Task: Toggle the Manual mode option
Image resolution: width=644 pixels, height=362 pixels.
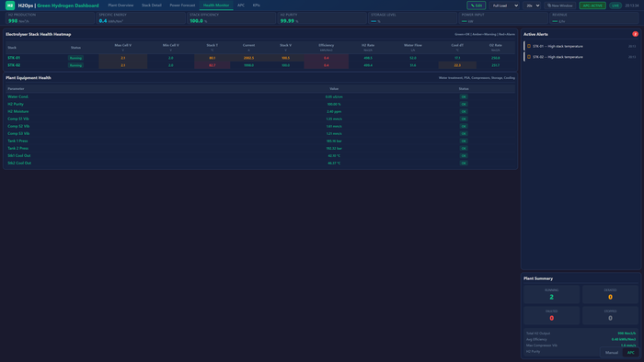Action: point(611,353)
